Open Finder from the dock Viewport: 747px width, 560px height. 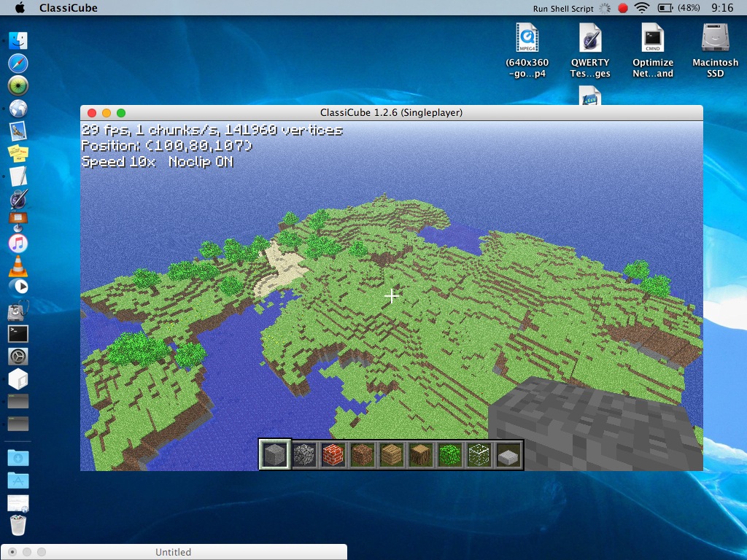tap(18, 41)
